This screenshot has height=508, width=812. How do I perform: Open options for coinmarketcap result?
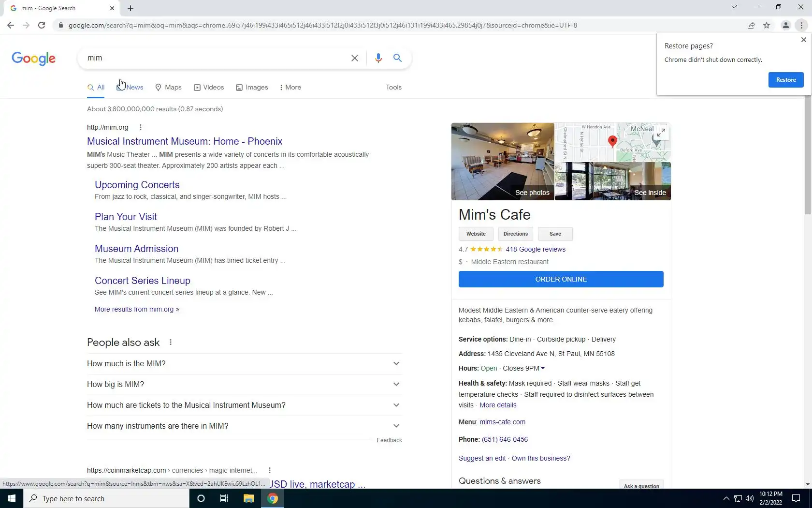pos(270,470)
